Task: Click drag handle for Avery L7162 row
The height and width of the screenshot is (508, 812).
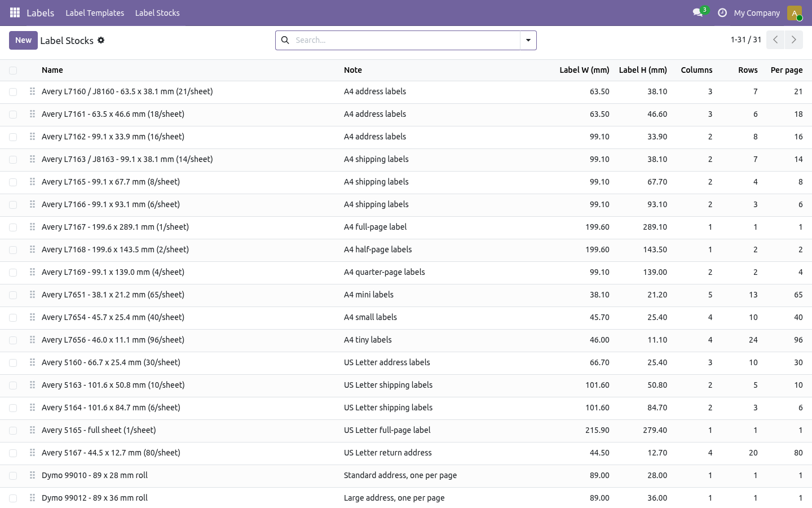Action: (x=32, y=137)
